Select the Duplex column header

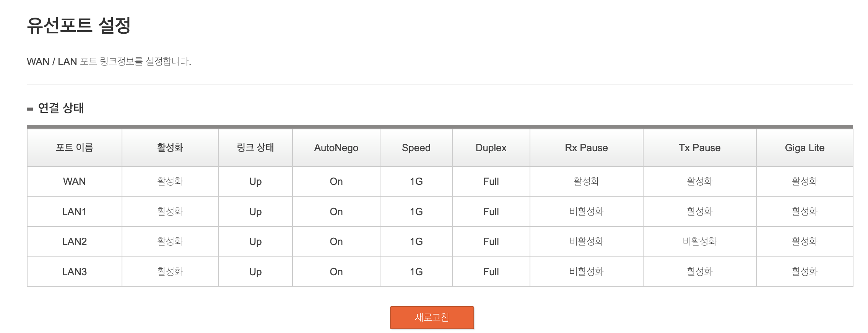pyautogui.click(x=491, y=148)
